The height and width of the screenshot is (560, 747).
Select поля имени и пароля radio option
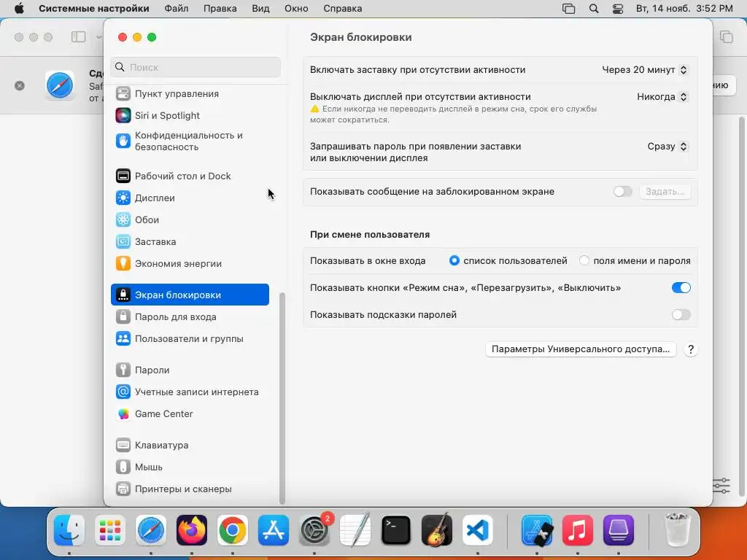[x=584, y=261]
